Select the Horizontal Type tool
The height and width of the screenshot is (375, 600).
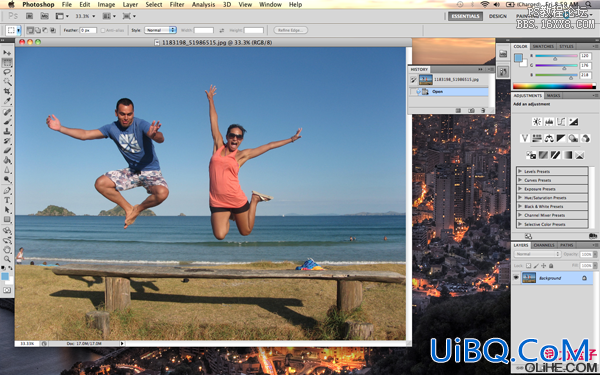pos(7,200)
